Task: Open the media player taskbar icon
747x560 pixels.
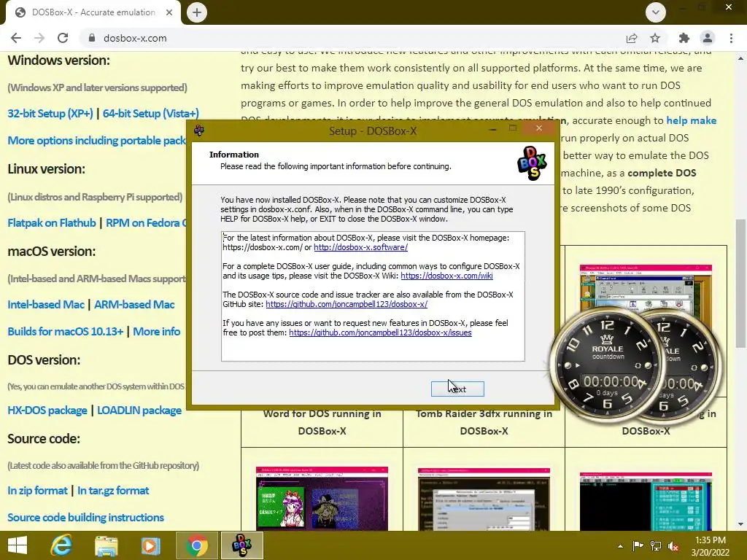Action: click(x=150, y=545)
